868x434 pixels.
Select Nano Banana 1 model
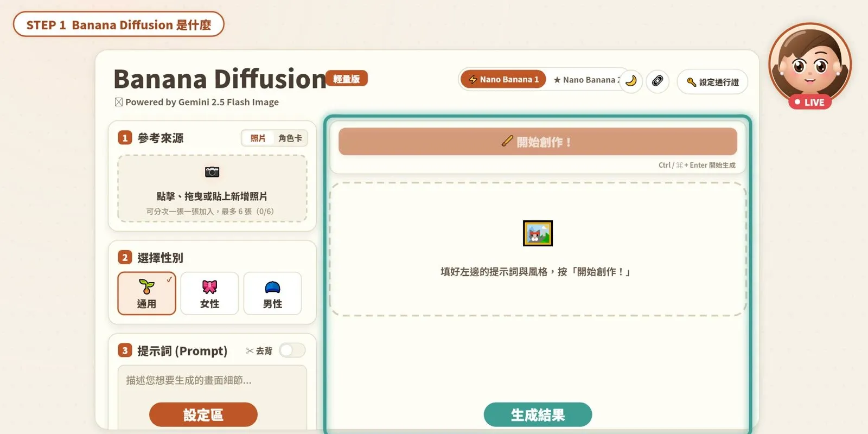tap(503, 79)
